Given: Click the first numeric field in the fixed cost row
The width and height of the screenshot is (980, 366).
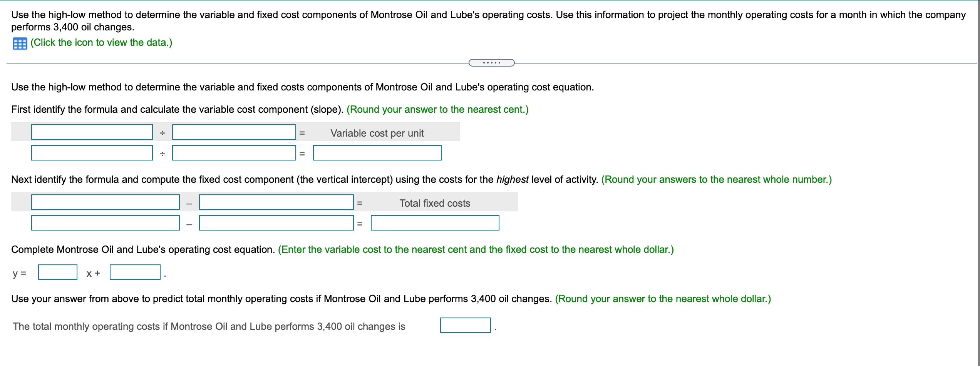Looking at the screenshot, I should 105,222.
